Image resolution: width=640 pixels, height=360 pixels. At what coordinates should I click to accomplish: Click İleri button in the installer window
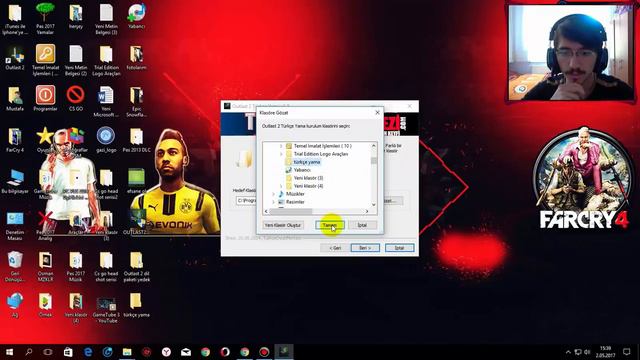click(x=365, y=248)
